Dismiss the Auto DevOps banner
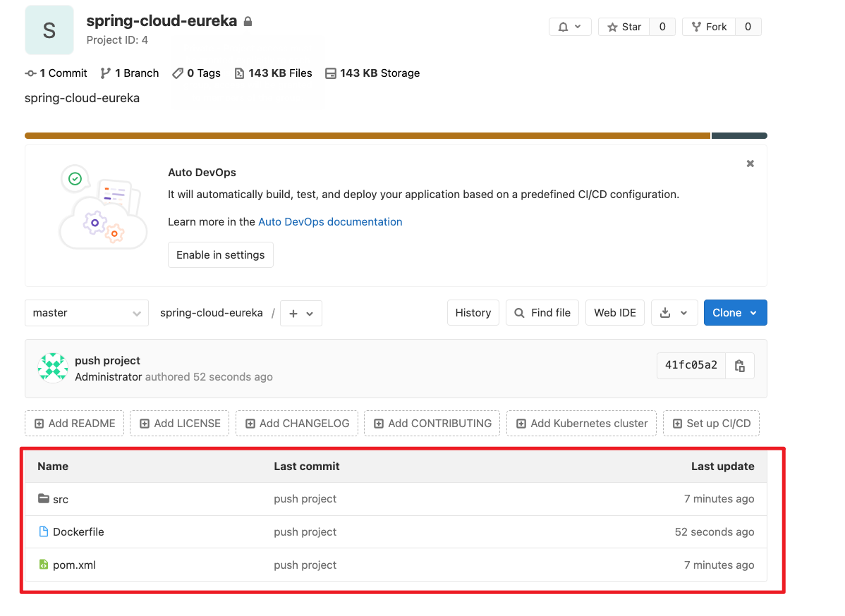The height and width of the screenshot is (616, 845). coord(750,164)
